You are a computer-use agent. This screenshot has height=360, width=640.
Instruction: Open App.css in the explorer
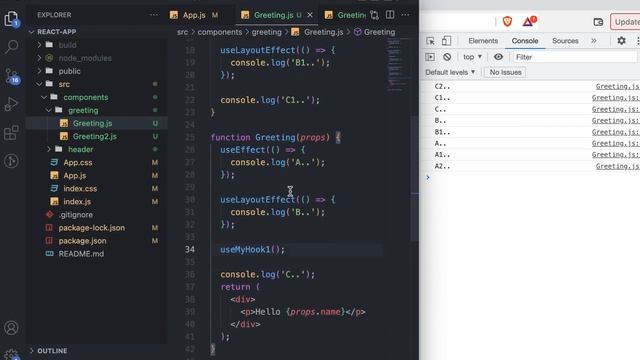tap(78, 162)
